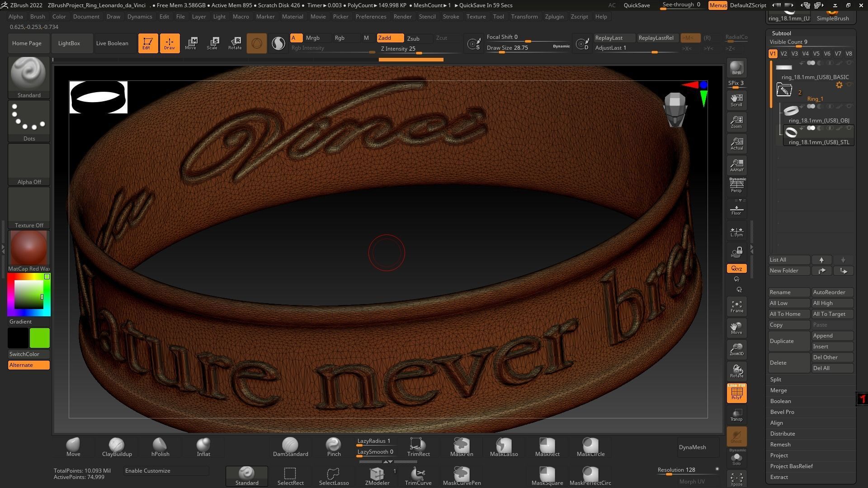
Task: Choose the MaskCircle brush
Action: tap(590, 447)
